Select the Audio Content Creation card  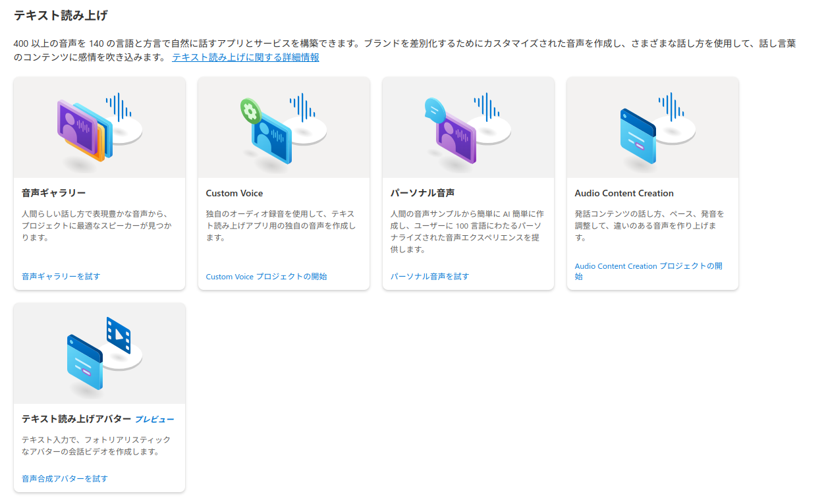tap(652, 182)
